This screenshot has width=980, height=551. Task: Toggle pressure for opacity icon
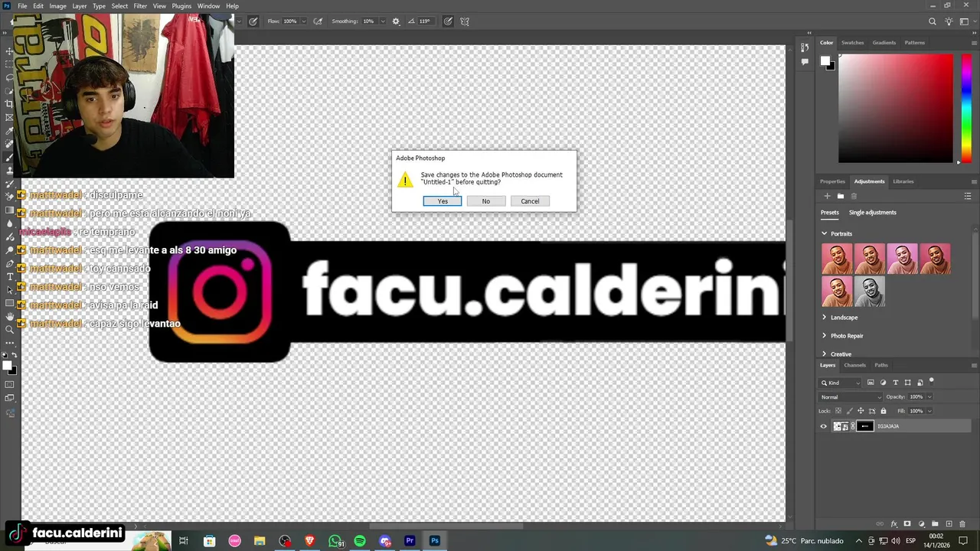tap(253, 21)
